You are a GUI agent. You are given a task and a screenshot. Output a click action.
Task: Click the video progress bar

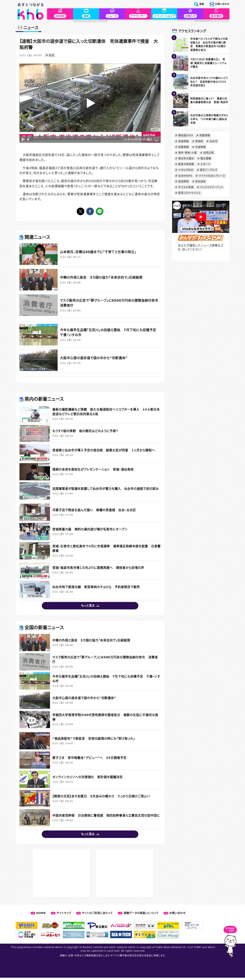(75, 139)
